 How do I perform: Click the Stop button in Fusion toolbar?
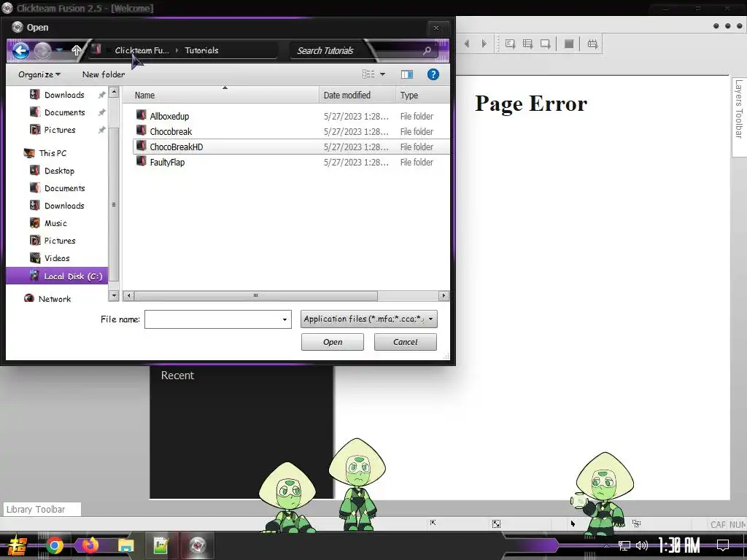coord(569,44)
